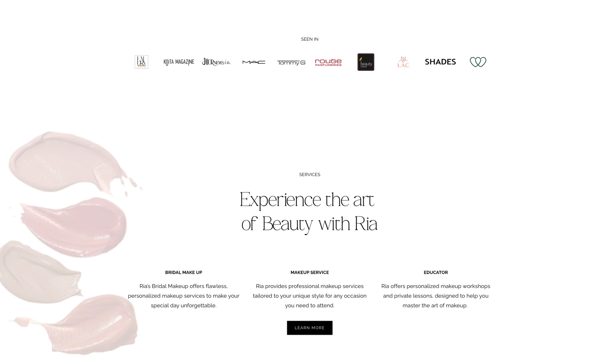Select the orange L.A.C. logo

point(403,62)
